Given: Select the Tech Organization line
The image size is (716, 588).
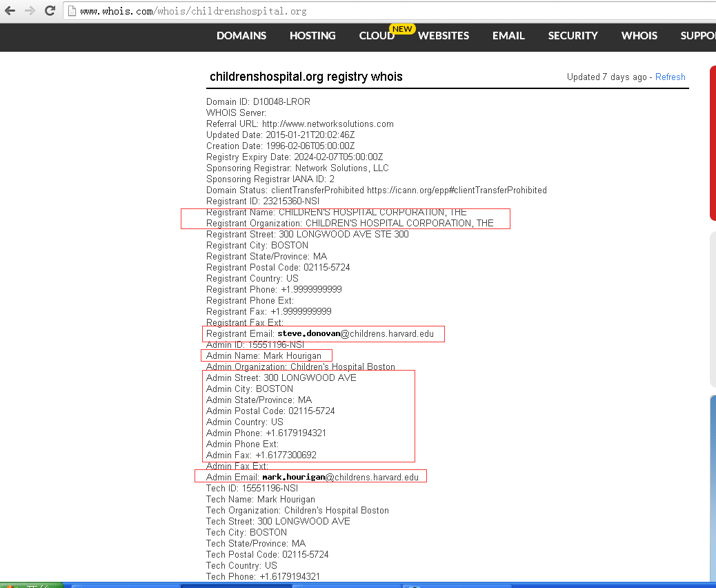Looking at the screenshot, I should 297,510.
